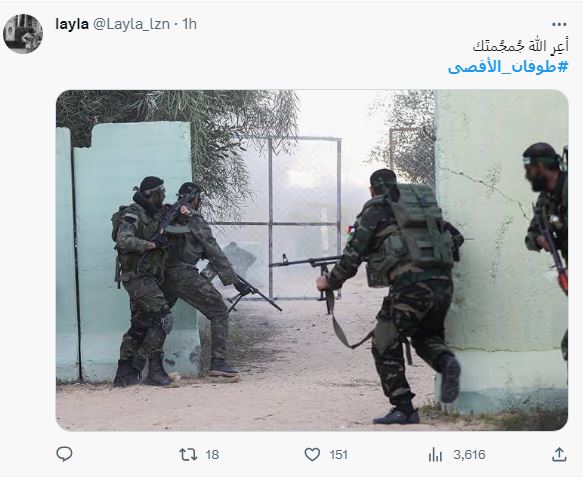Open layla's round profile avatar

click(23, 34)
